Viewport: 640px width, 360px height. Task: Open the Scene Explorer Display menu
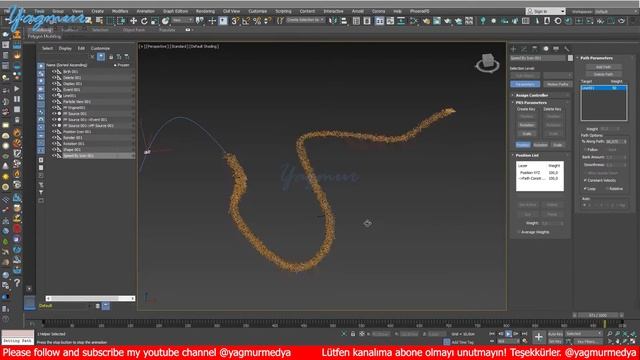[65, 48]
